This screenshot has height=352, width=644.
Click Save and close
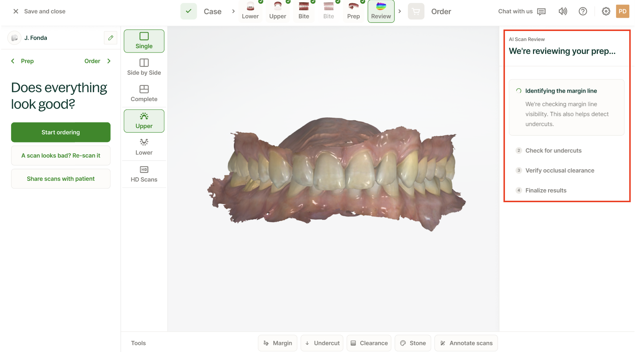[39, 11]
